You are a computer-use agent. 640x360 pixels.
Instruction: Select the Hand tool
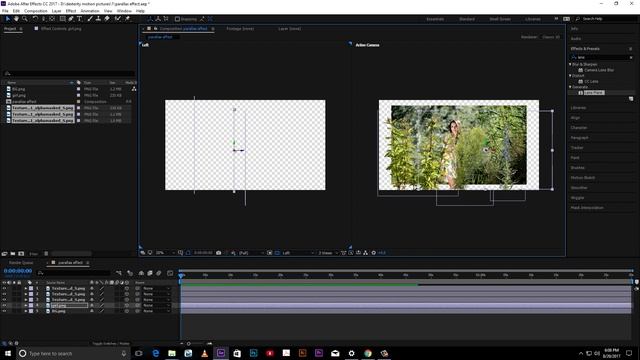[16, 19]
